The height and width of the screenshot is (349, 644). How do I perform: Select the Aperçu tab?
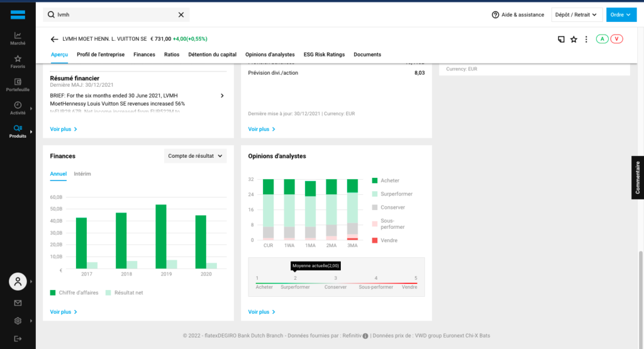click(x=60, y=55)
